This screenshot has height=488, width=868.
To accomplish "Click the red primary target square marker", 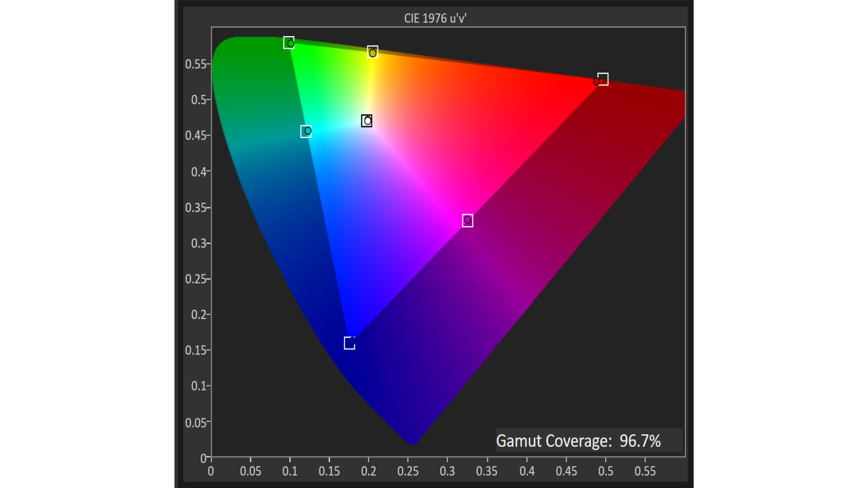I will [603, 79].
